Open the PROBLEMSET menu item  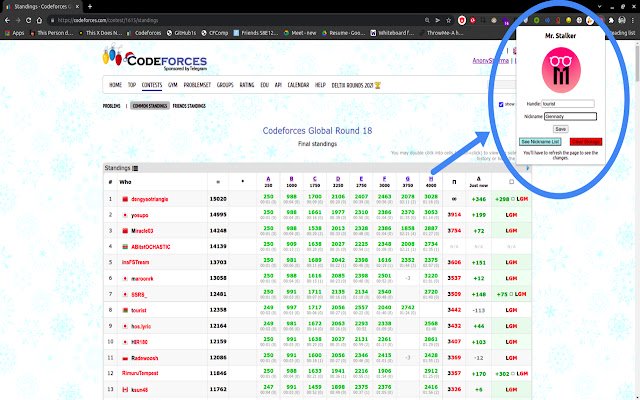(x=197, y=85)
